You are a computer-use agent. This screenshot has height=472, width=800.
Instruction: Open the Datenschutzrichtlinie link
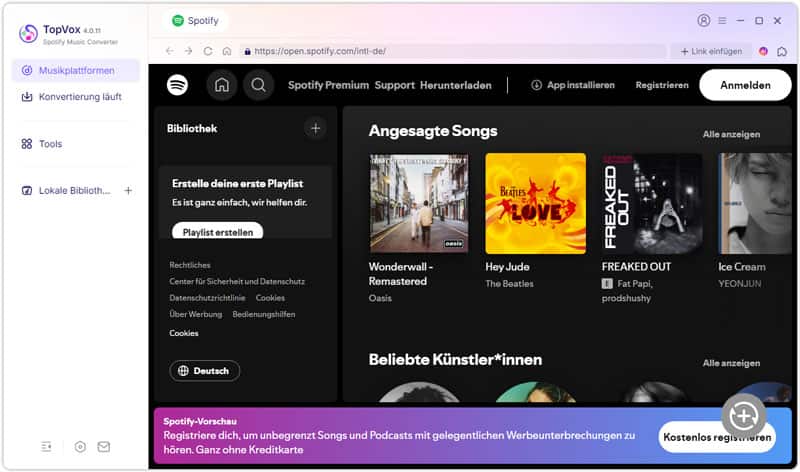[207, 297]
